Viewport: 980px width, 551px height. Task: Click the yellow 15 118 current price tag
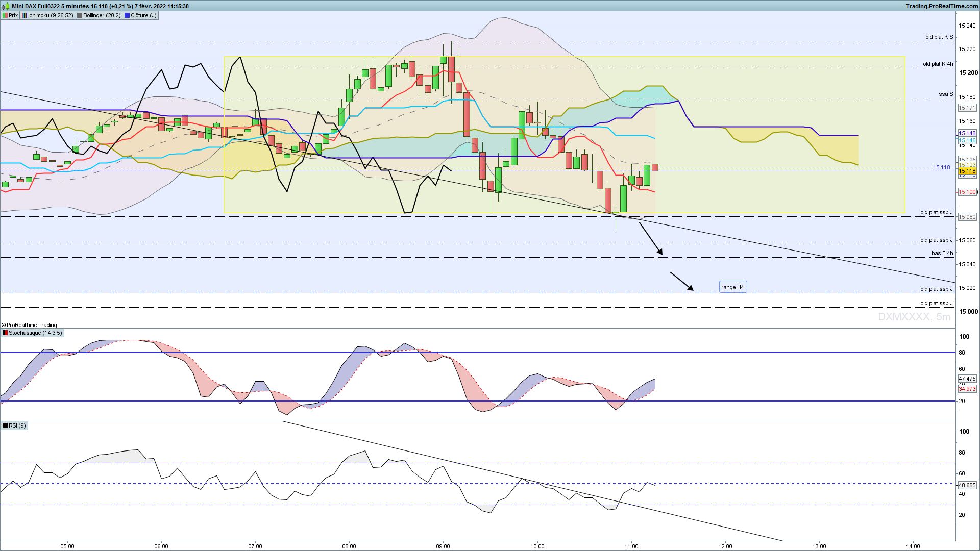(x=967, y=171)
